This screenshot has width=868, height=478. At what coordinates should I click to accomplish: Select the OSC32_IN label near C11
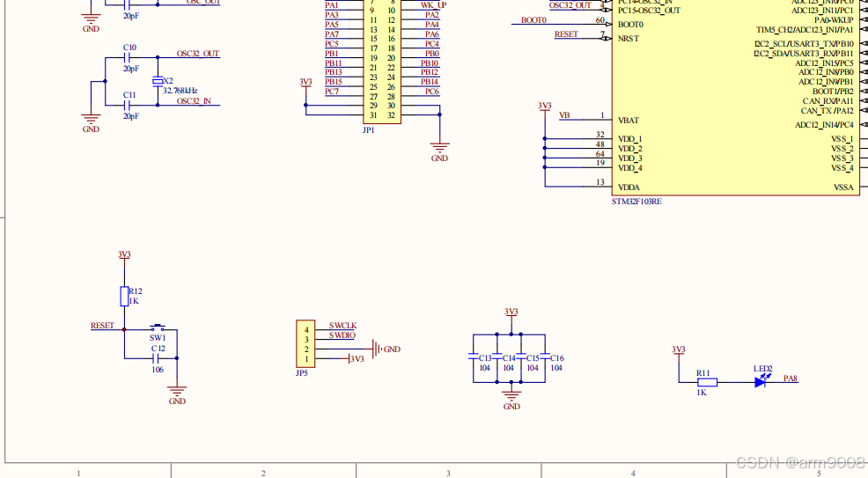coord(194,101)
